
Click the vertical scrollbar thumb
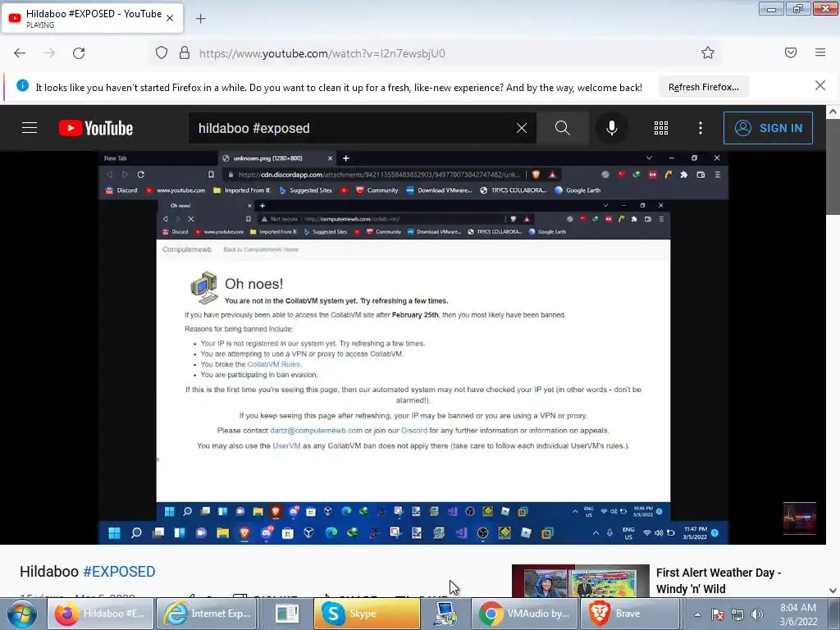point(833,167)
